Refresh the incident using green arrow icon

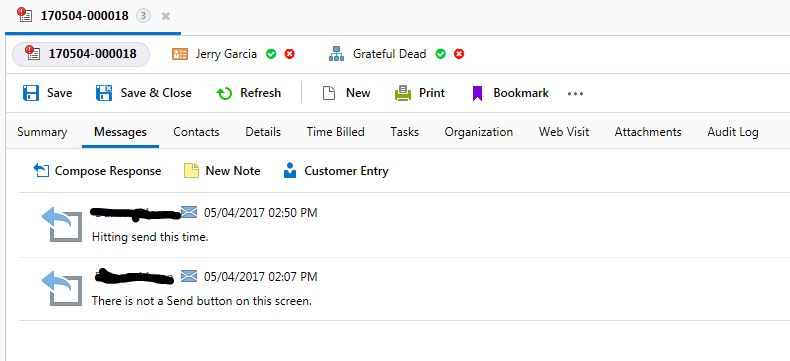click(x=224, y=93)
